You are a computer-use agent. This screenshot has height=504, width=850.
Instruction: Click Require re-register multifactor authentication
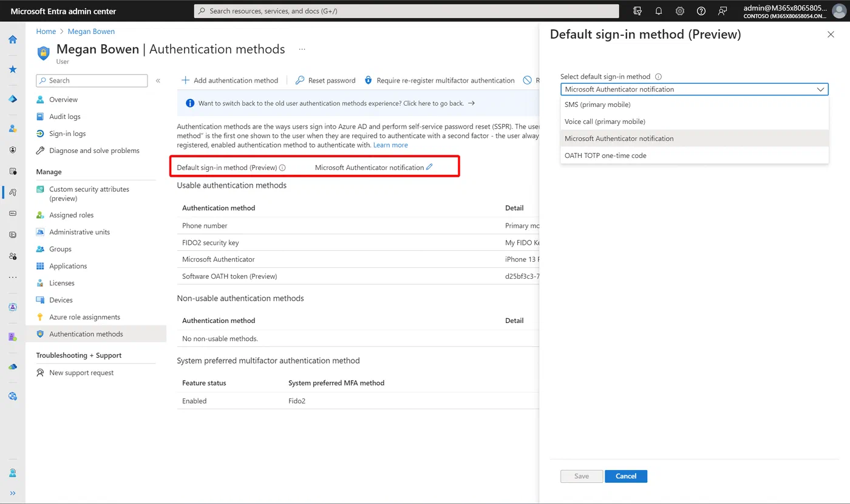440,80
